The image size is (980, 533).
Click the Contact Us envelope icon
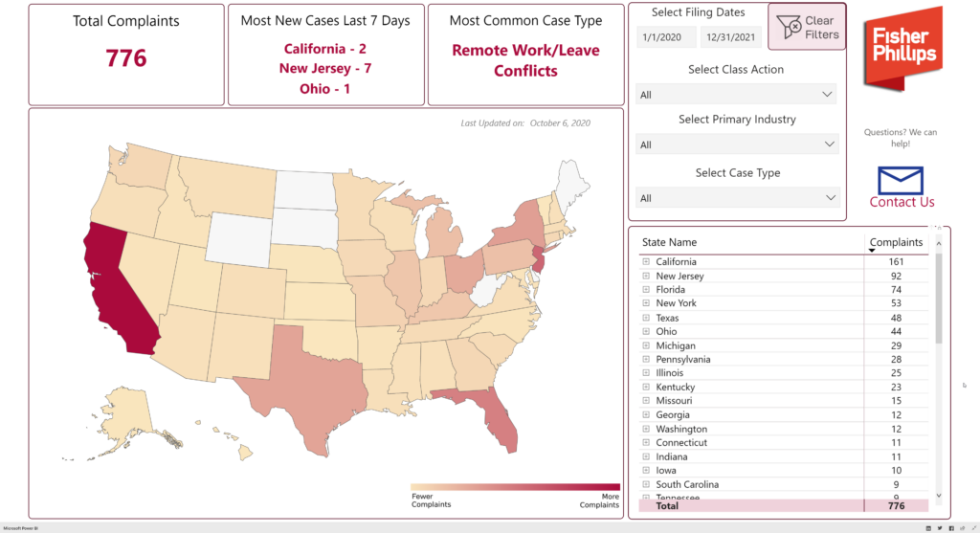tap(901, 180)
